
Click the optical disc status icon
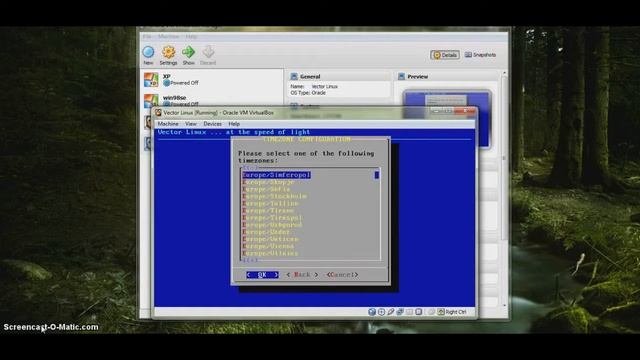point(381,312)
